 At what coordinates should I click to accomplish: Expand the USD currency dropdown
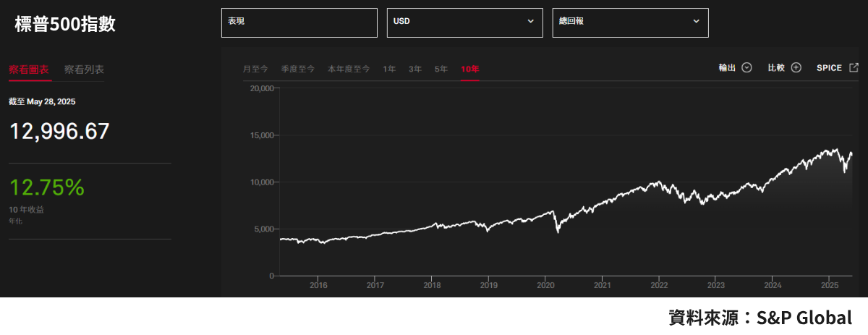coord(465,22)
